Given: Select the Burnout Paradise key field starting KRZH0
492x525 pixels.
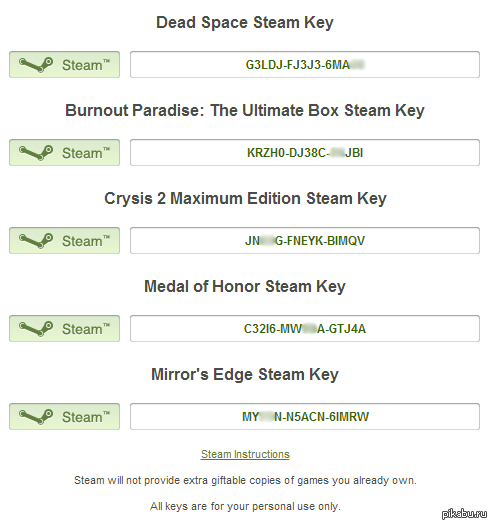Looking at the screenshot, I should tap(305, 153).
